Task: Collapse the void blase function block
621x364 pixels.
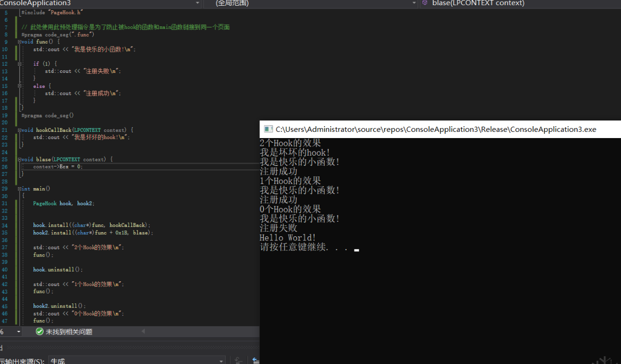Action: pyautogui.click(x=20, y=160)
